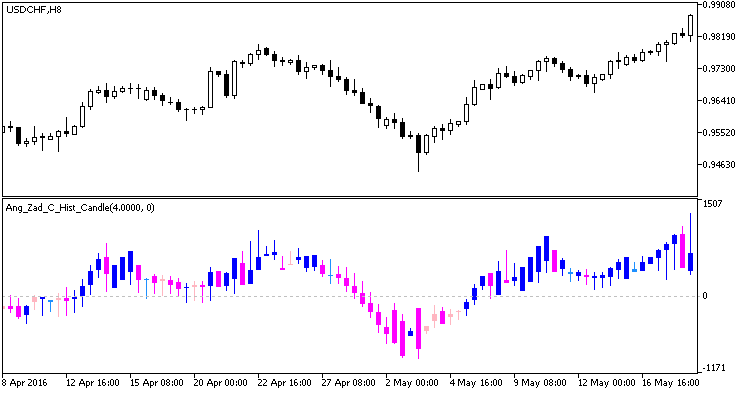The image size is (750, 394).
Task: Click price level 0.97300
Action: 718,69
